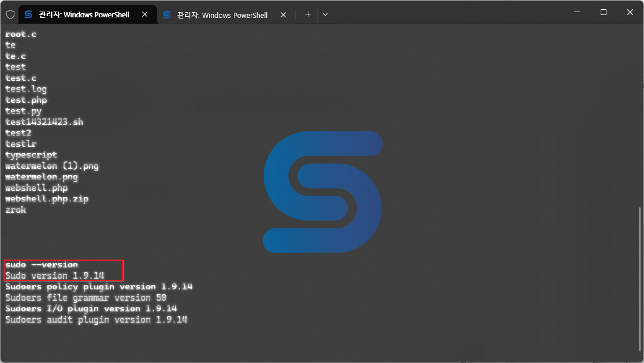This screenshot has height=363, width=644.
Task: Click the sudo --version command line
Action: (x=42, y=265)
